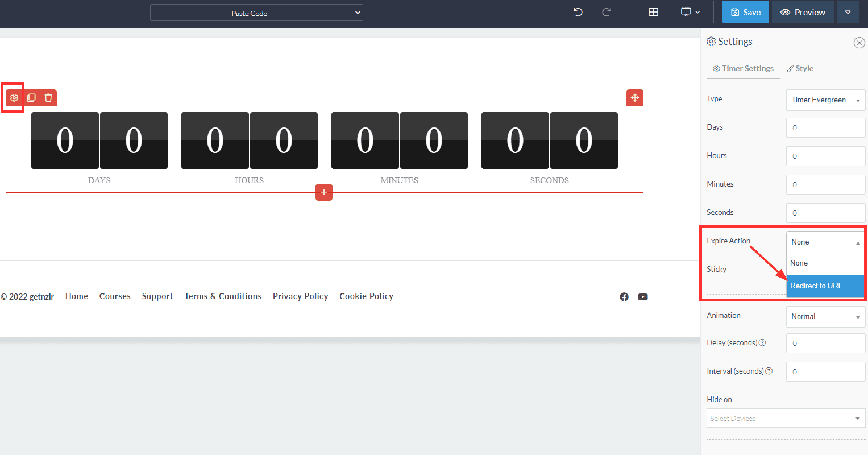Viewport: 868px width, 455px height.
Task: Open the grid layout icon in toolbar
Action: 653,11
